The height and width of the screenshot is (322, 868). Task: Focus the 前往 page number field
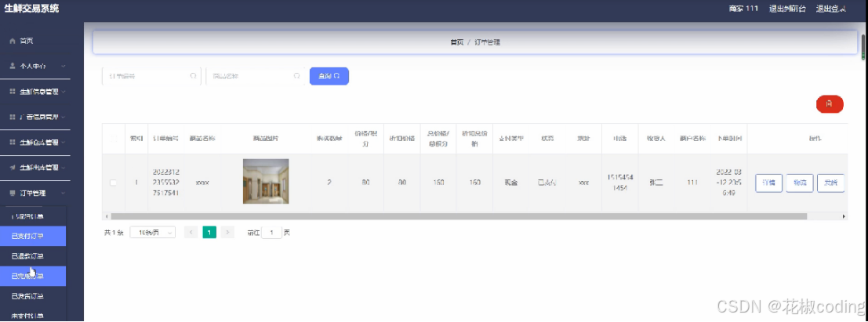(272, 233)
